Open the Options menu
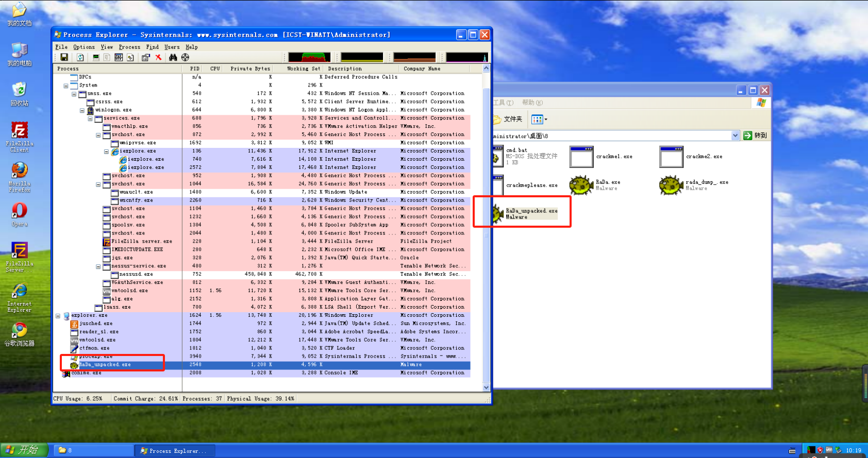 84,47
